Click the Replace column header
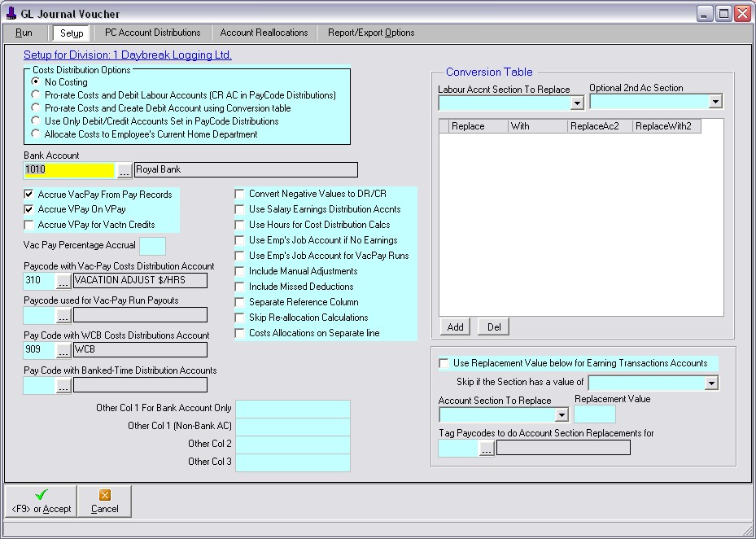756x539 pixels. tap(479, 126)
